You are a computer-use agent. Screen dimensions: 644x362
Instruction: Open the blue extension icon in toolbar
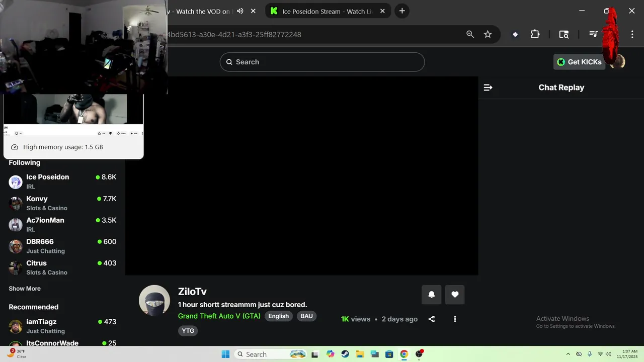515,34
